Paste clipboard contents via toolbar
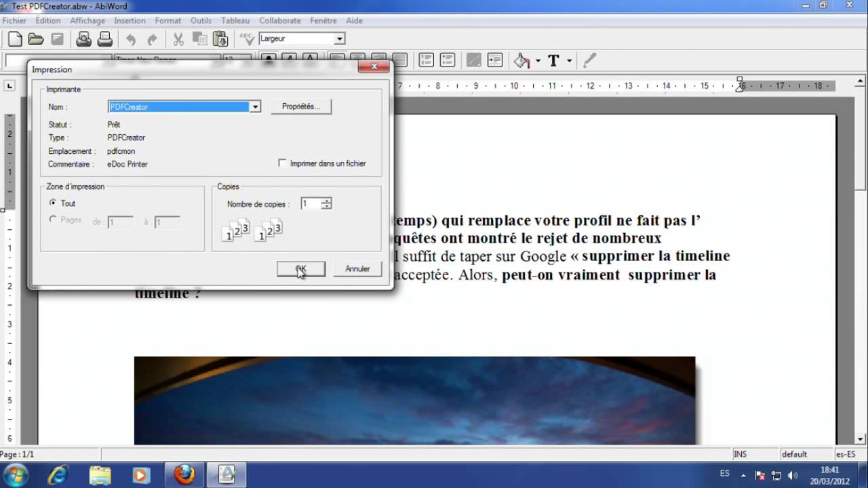 tap(220, 39)
